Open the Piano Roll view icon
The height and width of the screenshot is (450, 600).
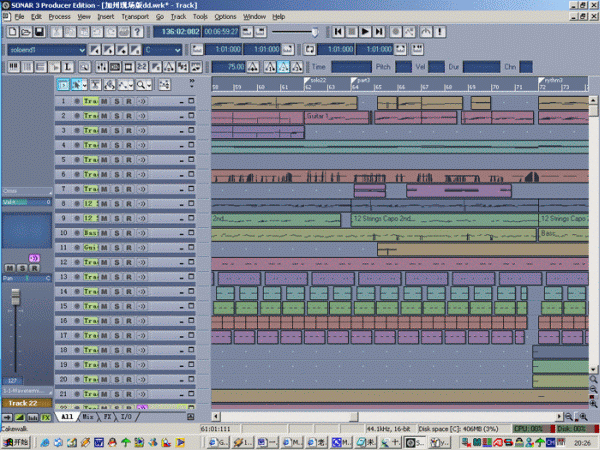click(x=13, y=67)
